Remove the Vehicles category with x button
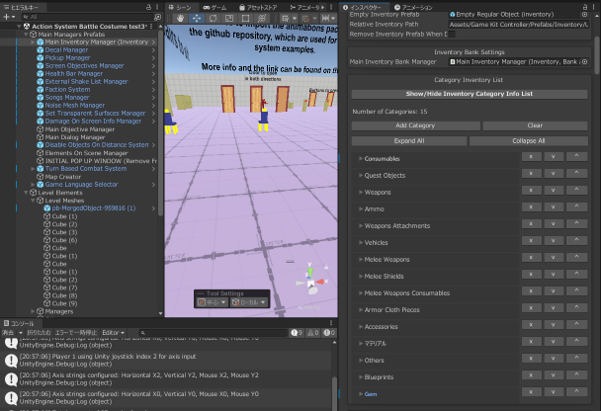The height and width of the screenshot is (411, 601). tap(531, 241)
